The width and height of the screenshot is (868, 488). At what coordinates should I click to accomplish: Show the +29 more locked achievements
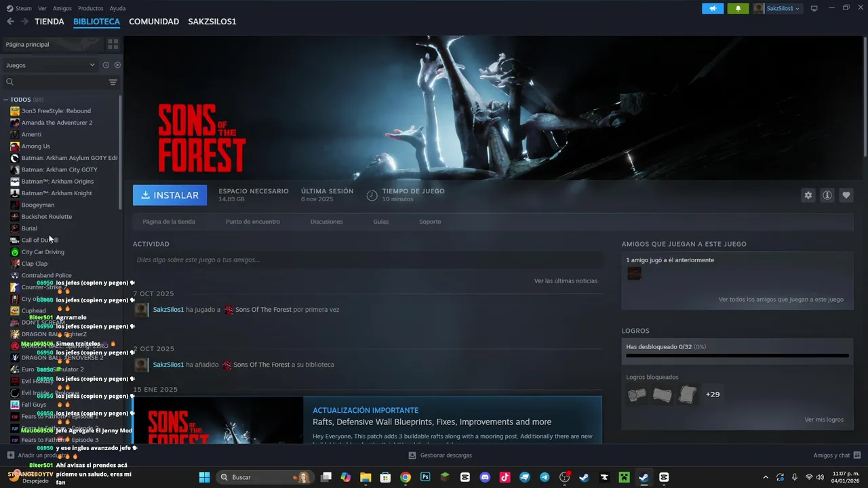tap(713, 394)
